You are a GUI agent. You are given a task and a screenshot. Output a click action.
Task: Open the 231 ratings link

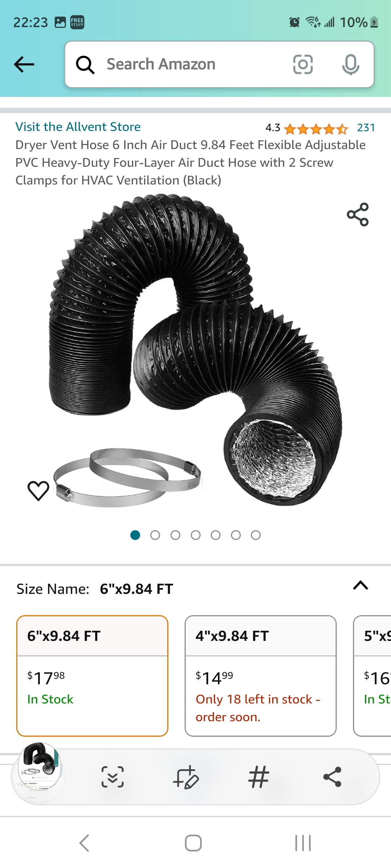click(366, 128)
